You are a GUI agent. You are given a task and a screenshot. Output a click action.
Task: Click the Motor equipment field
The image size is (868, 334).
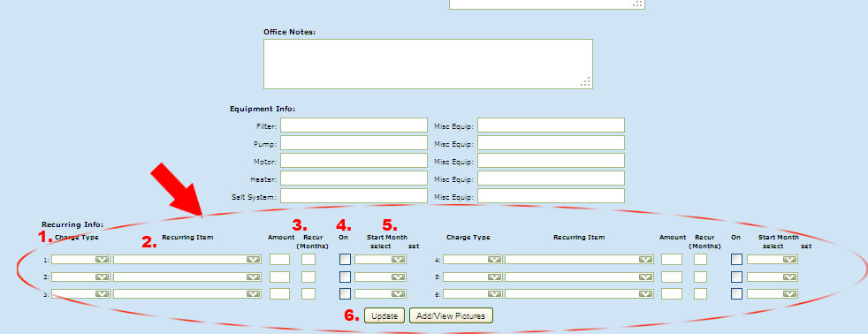(354, 160)
